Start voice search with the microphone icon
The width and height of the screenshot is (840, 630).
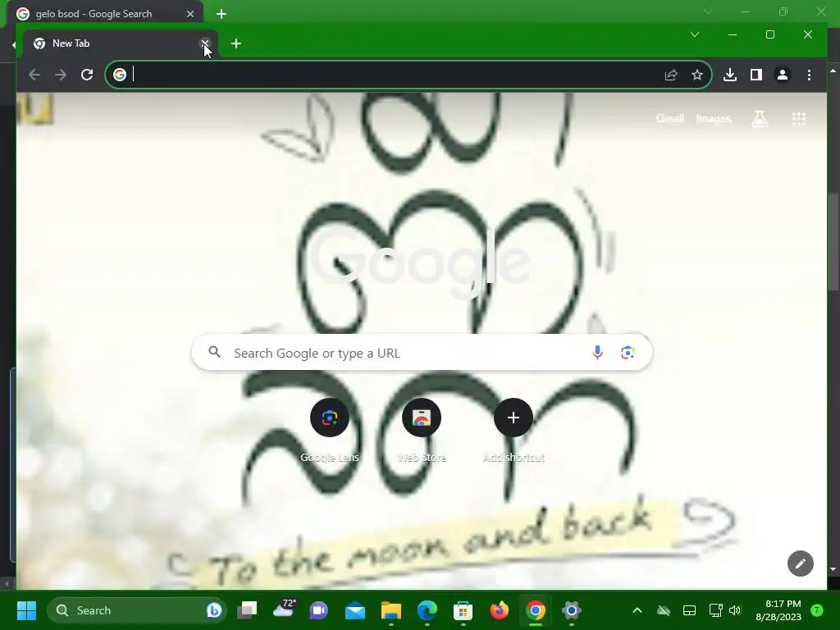tap(597, 353)
